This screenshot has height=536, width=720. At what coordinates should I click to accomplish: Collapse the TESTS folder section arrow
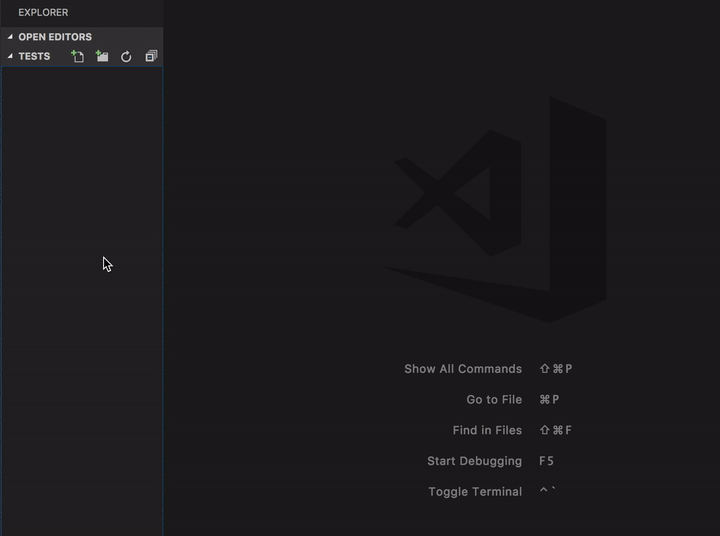click(x=10, y=56)
